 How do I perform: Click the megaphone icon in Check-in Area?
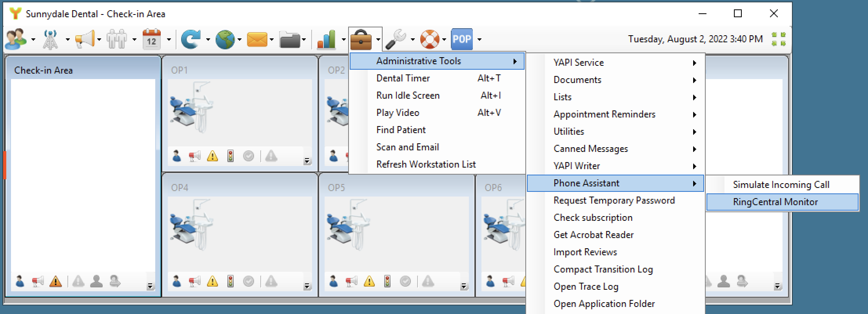click(x=38, y=282)
